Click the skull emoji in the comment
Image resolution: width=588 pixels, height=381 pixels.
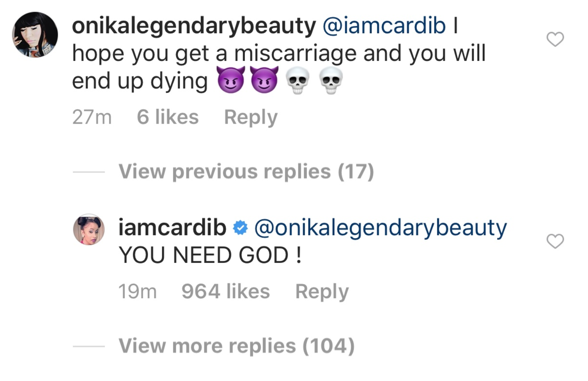click(x=298, y=80)
